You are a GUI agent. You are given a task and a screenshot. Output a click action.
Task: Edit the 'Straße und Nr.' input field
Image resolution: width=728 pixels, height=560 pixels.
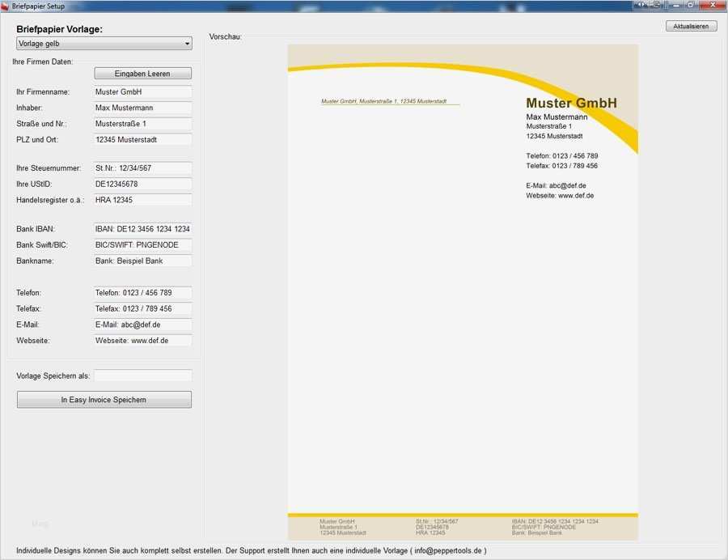[x=142, y=123]
